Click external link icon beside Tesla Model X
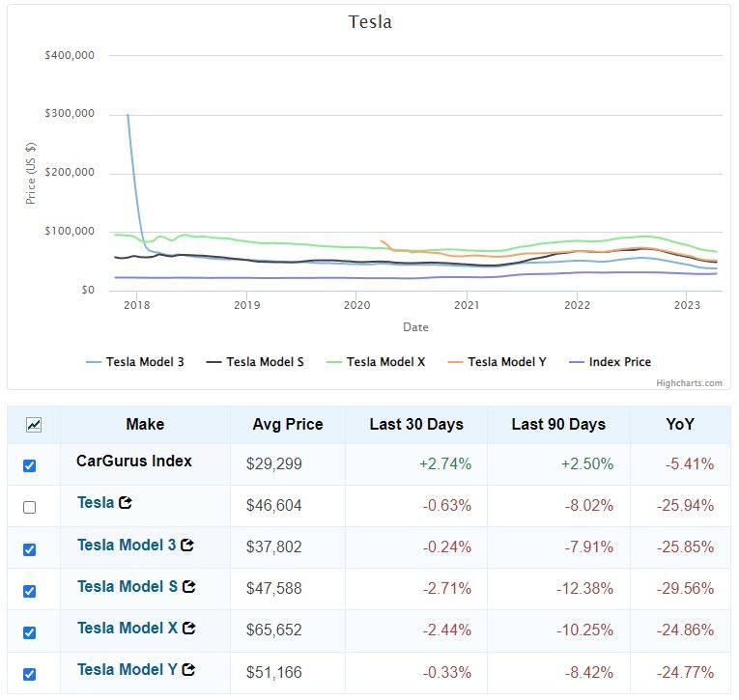 point(189,629)
